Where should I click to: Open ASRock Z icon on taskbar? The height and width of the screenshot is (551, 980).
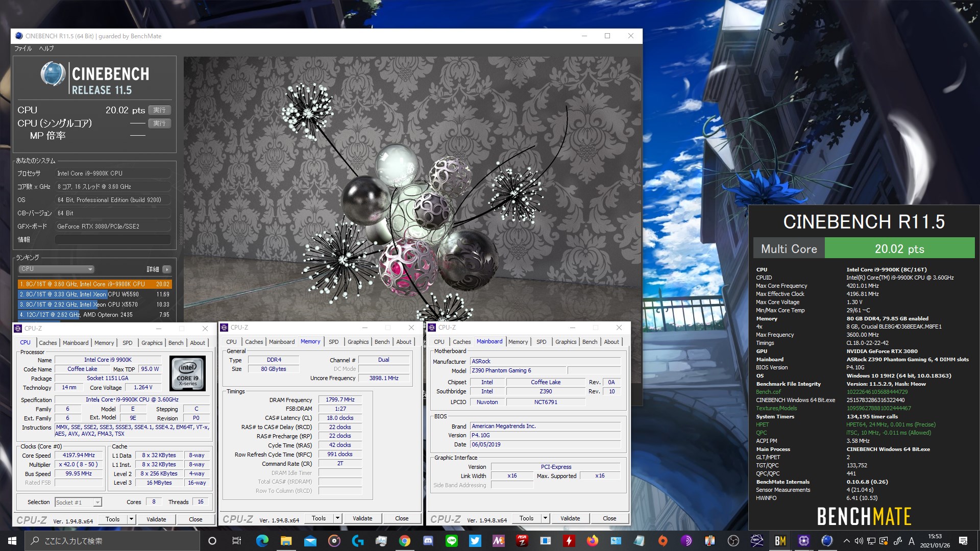pyautogui.click(x=522, y=541)
